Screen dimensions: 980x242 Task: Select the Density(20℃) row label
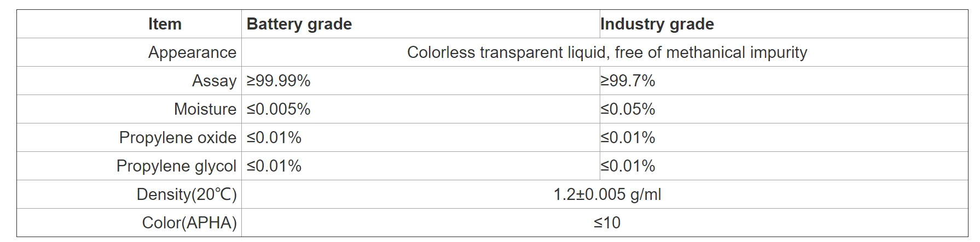(187, 194)
